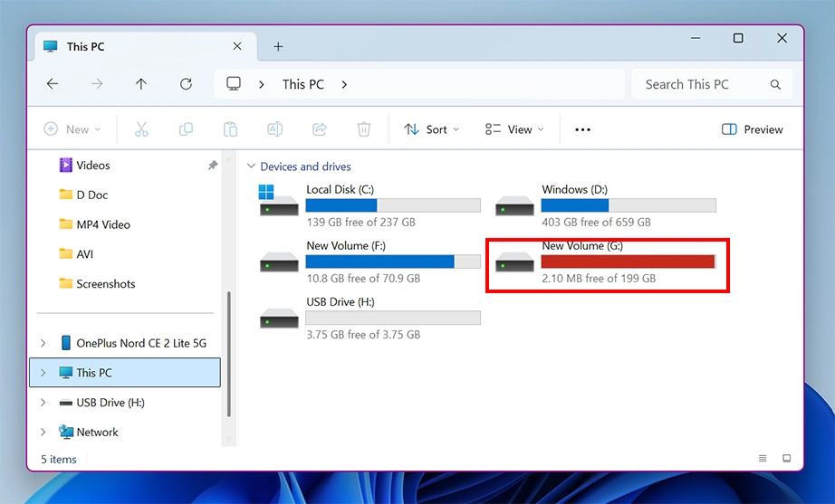Click the Back navigation arrow
The height and width of the screenshot is (504, 835).
53,84
